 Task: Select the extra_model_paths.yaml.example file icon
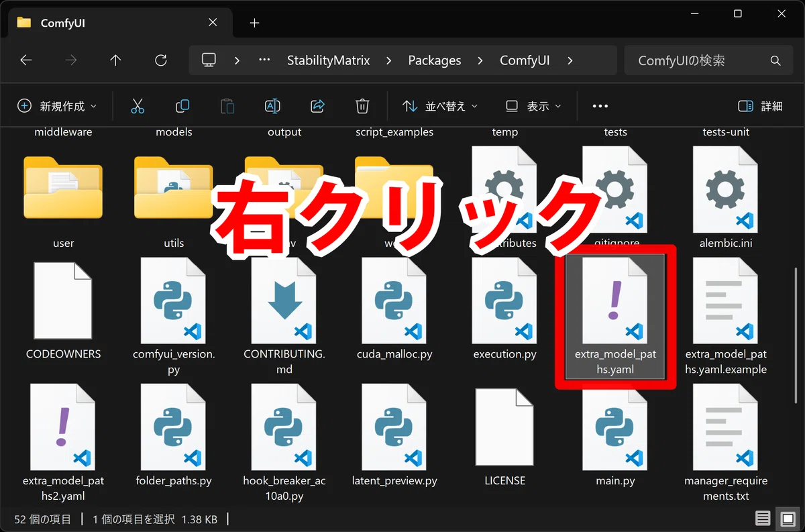pos(725,301)
